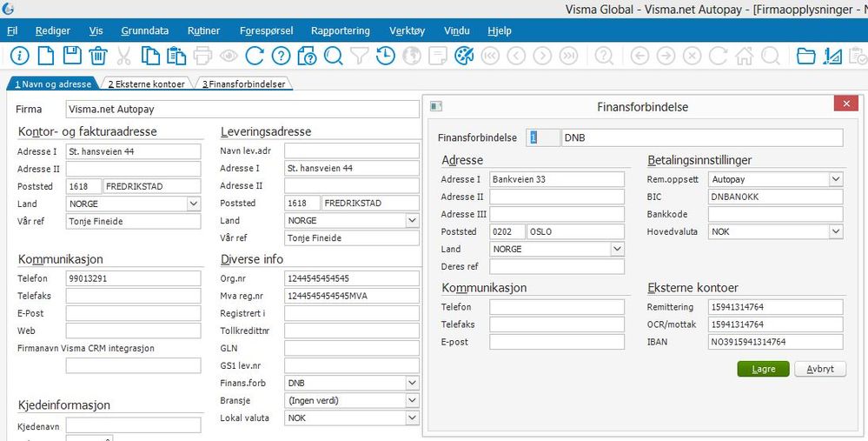Image resolution: width=868 pixels, height=441 pixels.
Task: Click the eye preview toolbar icon
Action: (229, 56)
